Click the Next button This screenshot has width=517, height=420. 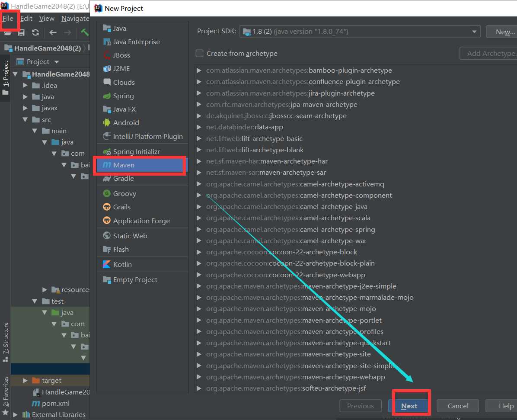[x=409, y=406]
